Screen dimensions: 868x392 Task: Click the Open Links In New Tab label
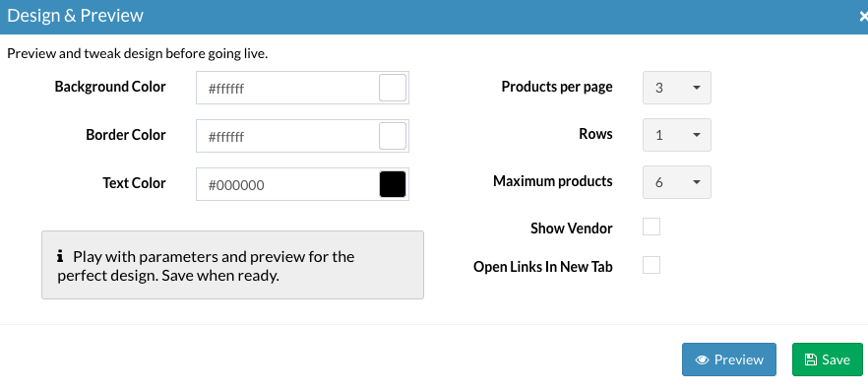coord(543,267)
